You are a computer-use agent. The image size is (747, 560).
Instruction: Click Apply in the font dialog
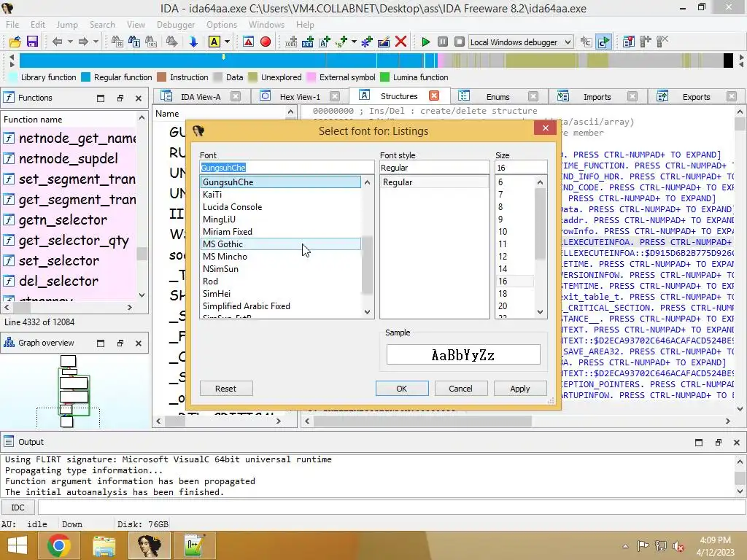pyautogui.click(x=519, y=389)
